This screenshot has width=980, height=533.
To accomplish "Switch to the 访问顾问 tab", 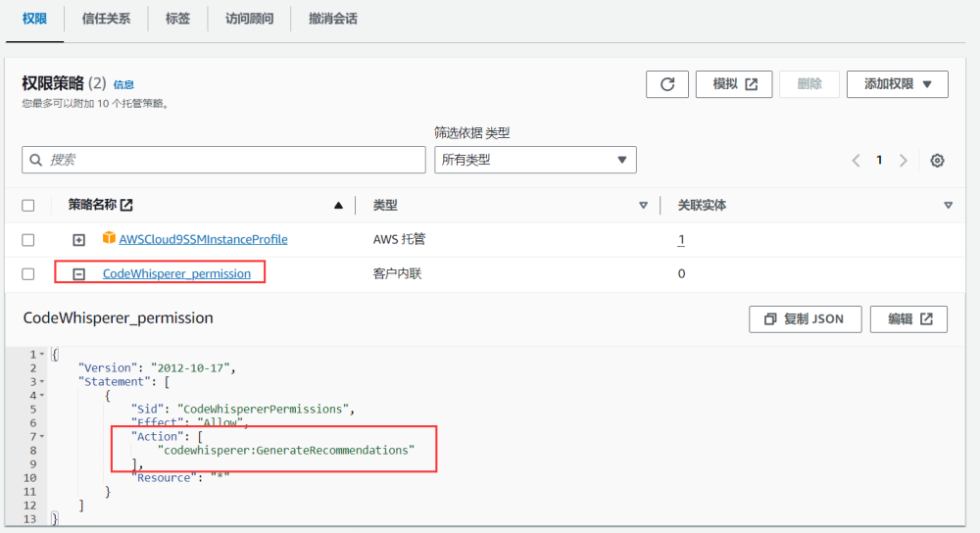I will click(x=249, y=19).
